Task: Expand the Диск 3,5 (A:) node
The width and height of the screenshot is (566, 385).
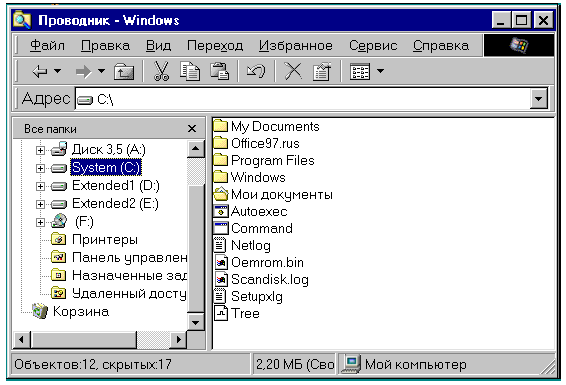Action: click(40, 150)
